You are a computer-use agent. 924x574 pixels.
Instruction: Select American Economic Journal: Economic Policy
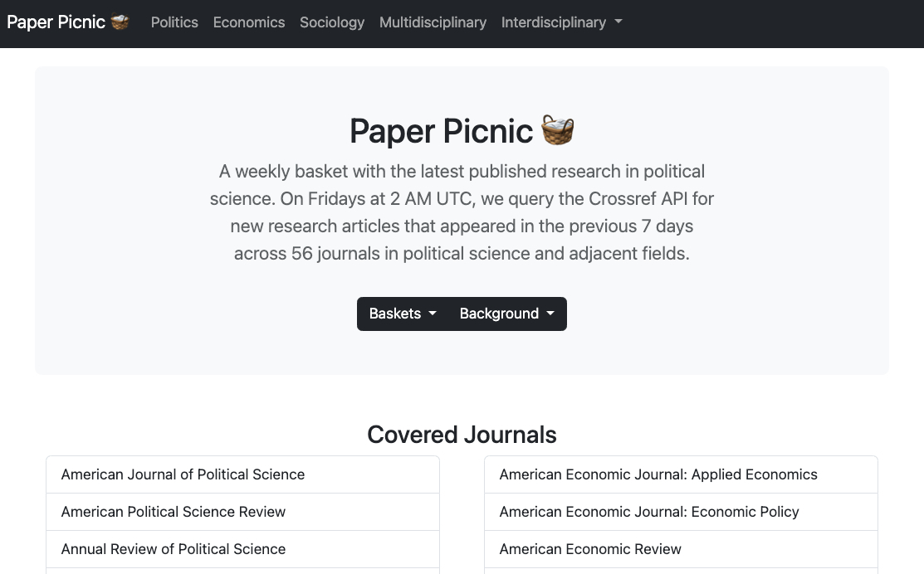(x=649, y=512)
